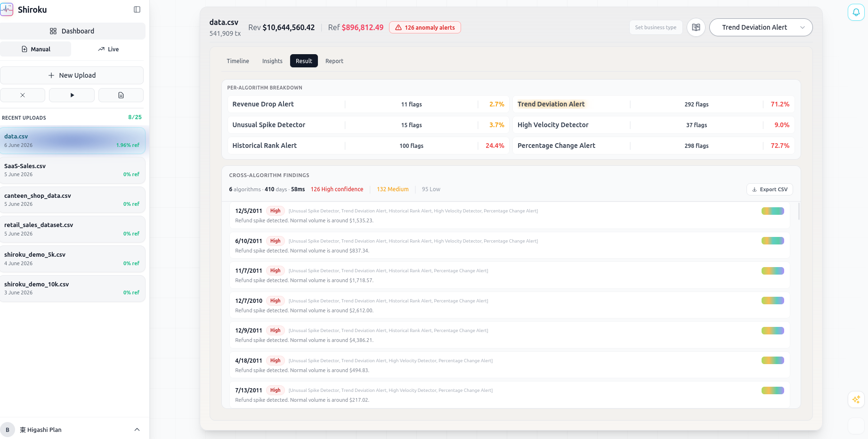Click color bar on 6/10/2011 finding
Screen dimensions: 868x439
(x=773, y=241)
